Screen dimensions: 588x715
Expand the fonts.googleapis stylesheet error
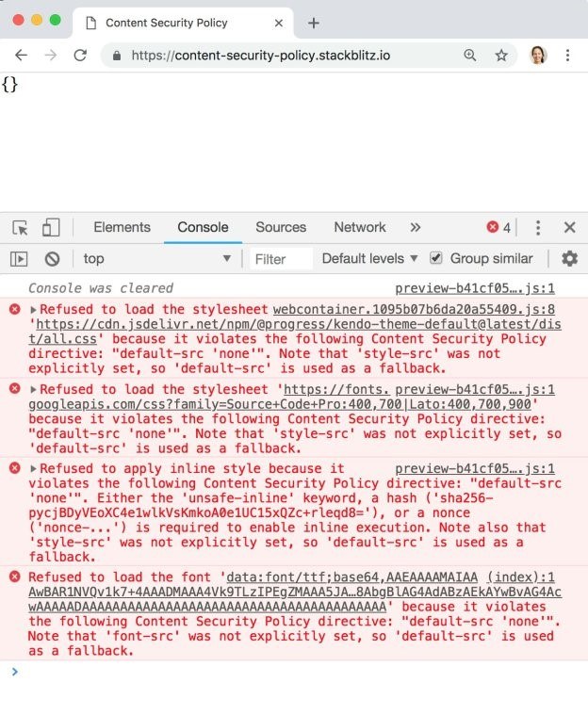(x=33, y=390)
